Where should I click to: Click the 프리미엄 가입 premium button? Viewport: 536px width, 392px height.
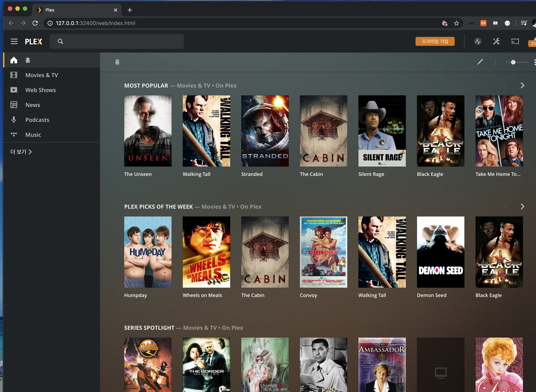pos(435,41)
